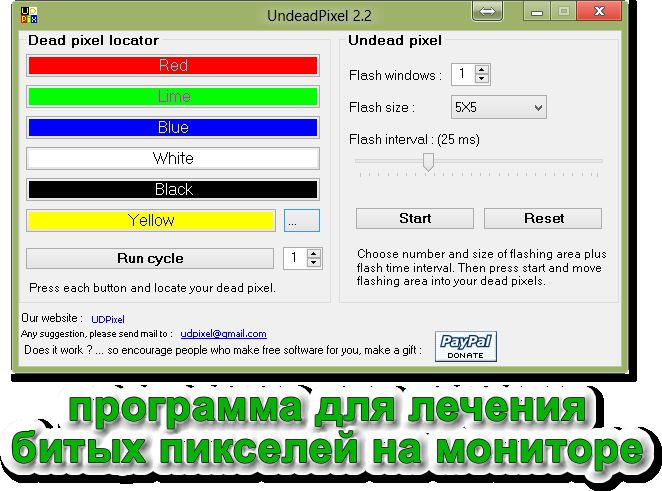
Task: Select the Lime color test button
Action: 173,97
